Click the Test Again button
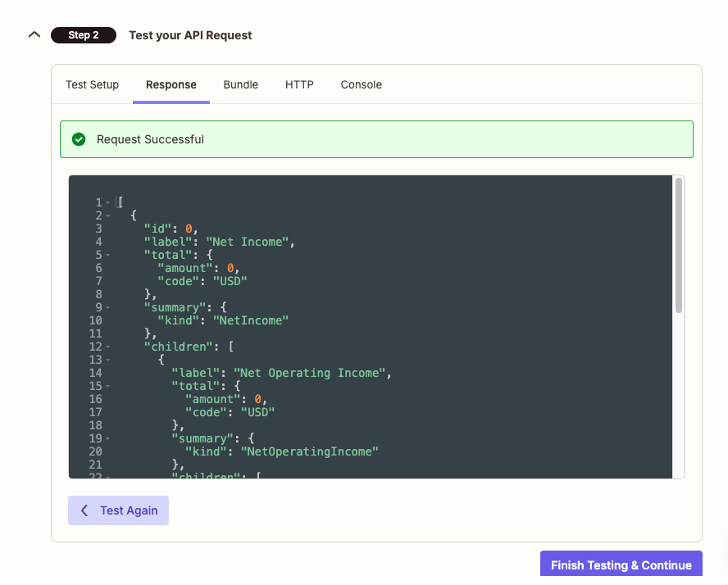 118,510
